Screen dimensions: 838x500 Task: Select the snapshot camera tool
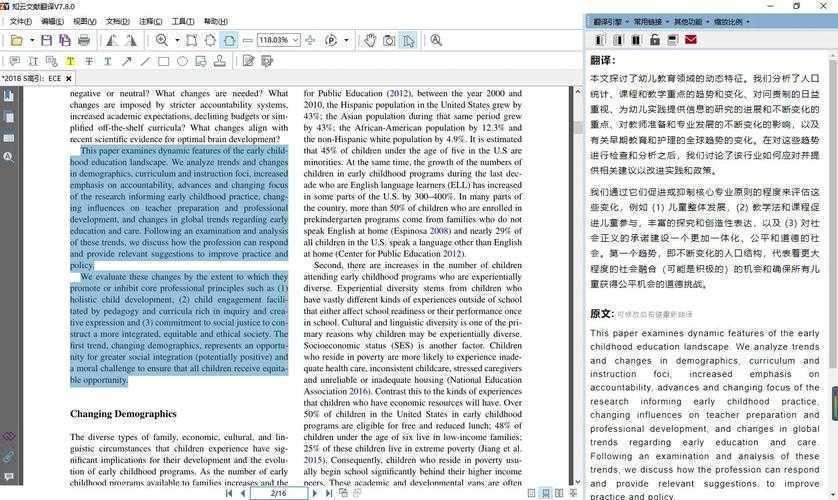[x=389, y=41]
